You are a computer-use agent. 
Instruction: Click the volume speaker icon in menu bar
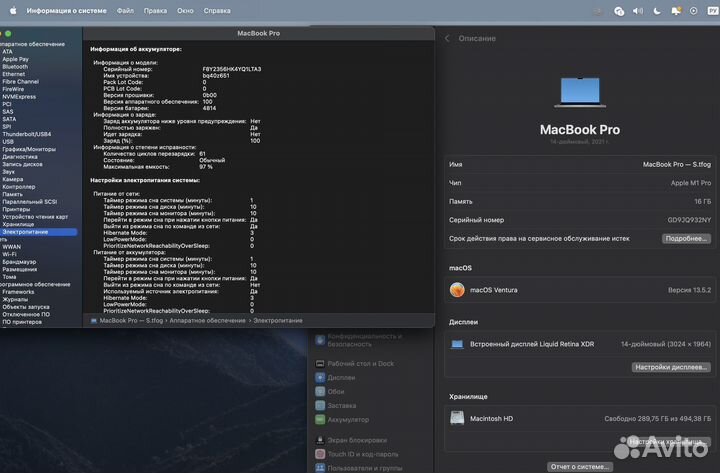pyautogui.click(x=638, y=11)
